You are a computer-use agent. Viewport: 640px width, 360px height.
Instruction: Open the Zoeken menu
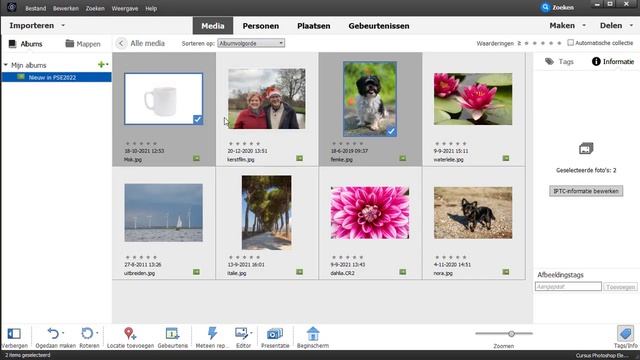[x=95, y=8]
